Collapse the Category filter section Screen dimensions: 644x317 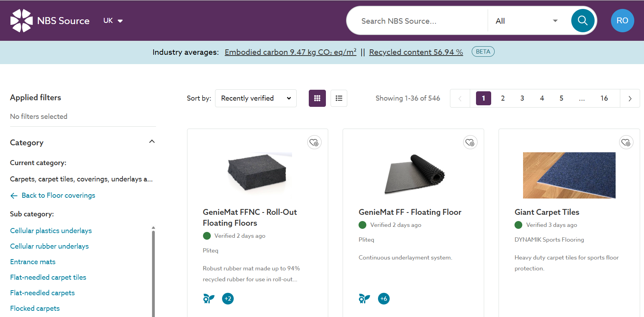coord(152,141)
